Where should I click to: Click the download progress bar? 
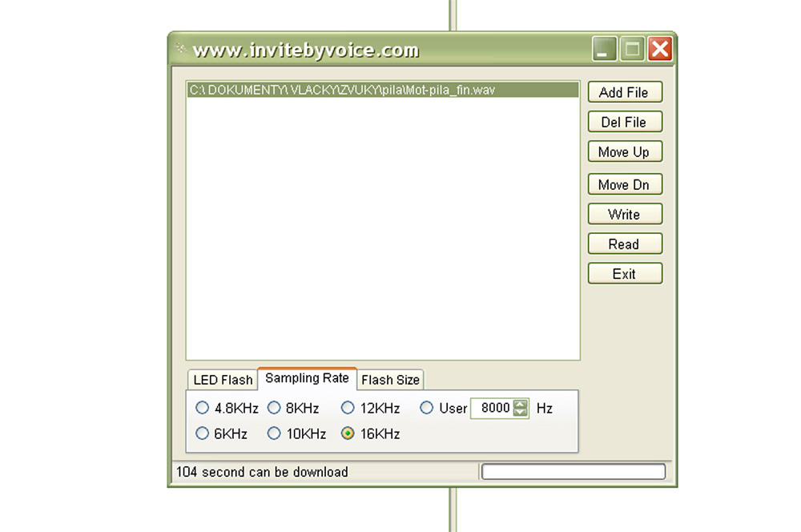(574, 471)
